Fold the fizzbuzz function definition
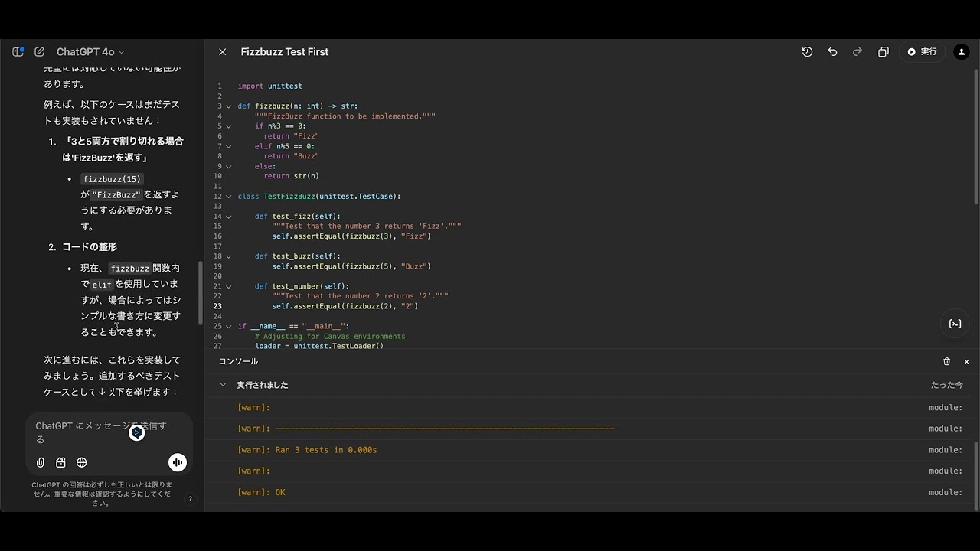Screen dimensions: 980x551 [x=228, y=106]
